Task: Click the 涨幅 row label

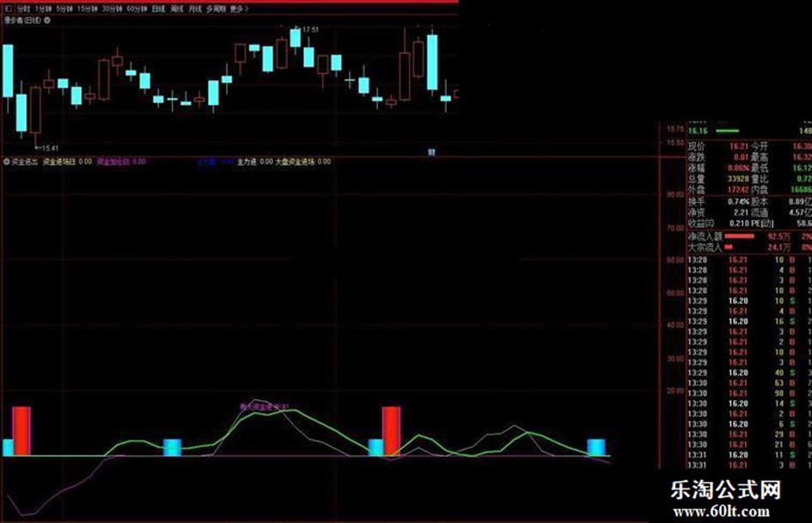Action: (696, 167)
